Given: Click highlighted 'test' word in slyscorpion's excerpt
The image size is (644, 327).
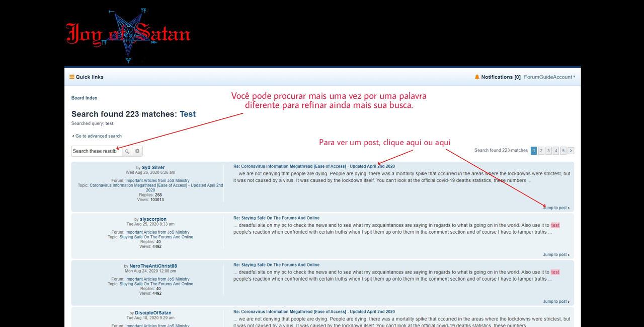Looking at the screenshot, I should (555, 225).
